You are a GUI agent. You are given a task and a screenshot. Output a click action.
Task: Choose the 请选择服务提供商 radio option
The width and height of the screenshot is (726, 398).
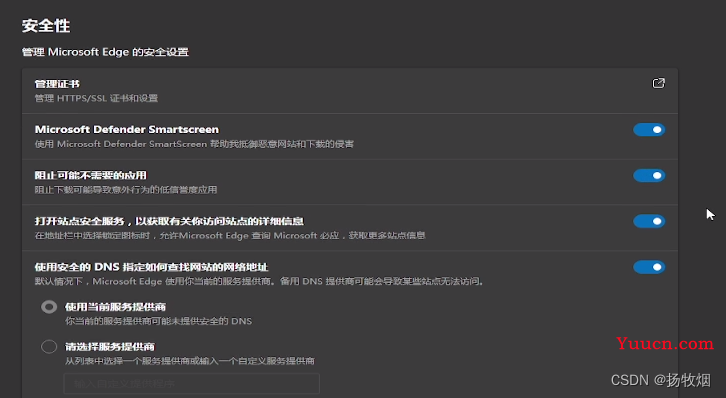coord(49,347)
